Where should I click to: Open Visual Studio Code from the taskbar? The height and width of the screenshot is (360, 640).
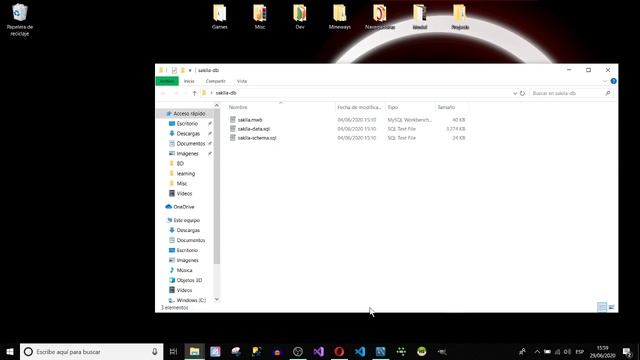pyautogui.click(x=360, y=351)
